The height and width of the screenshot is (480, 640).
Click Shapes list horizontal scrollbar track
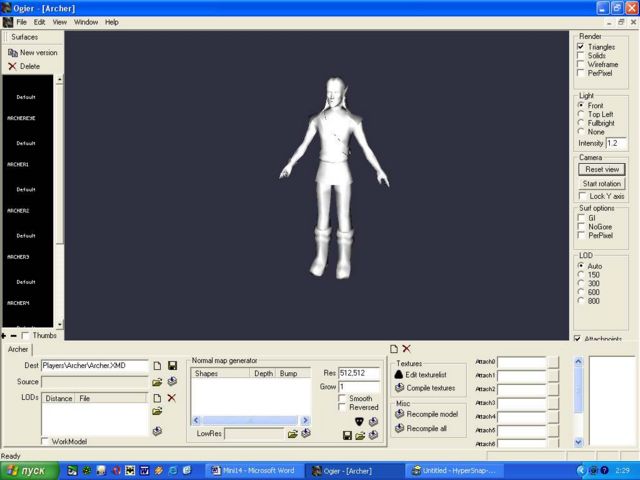point(251,420)
